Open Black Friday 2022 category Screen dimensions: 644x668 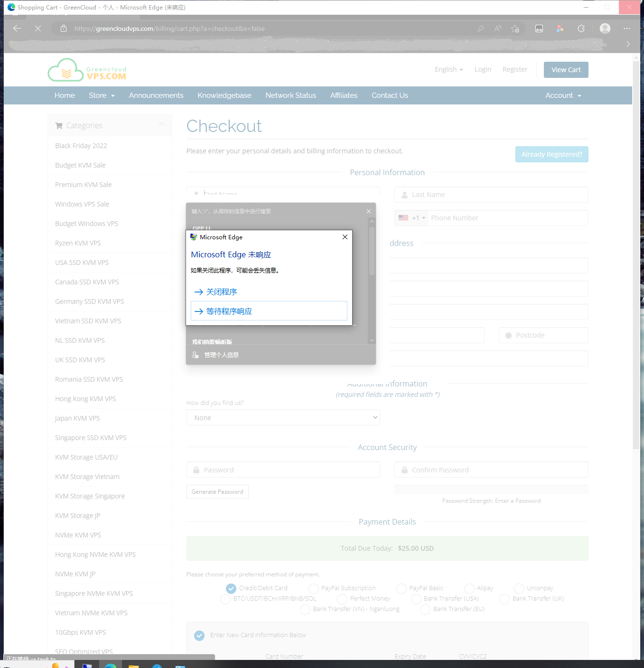81,146
